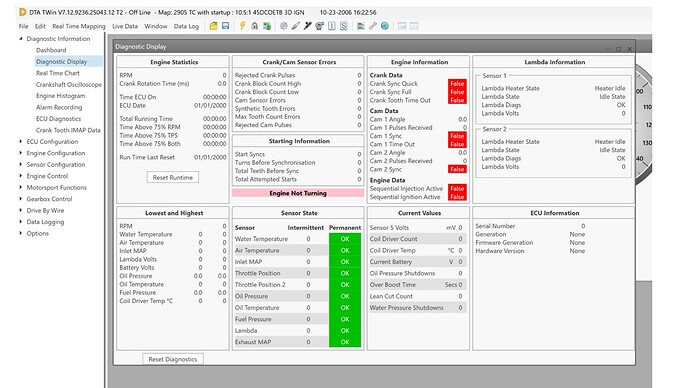Collapse the Diagnostic Information tree arrow
Viewport: 690px width, 388px height.
[x=21, y=39]
